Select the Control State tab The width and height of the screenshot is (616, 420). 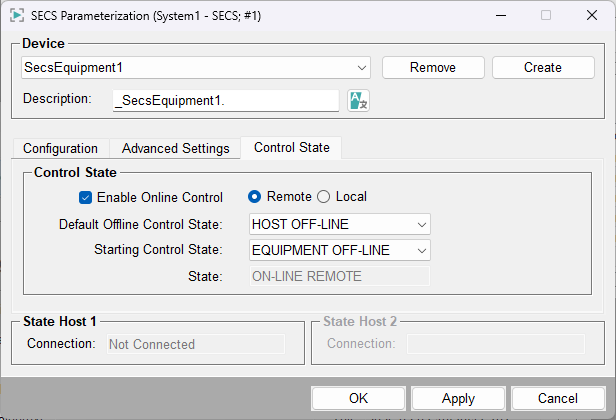(291, 147)
